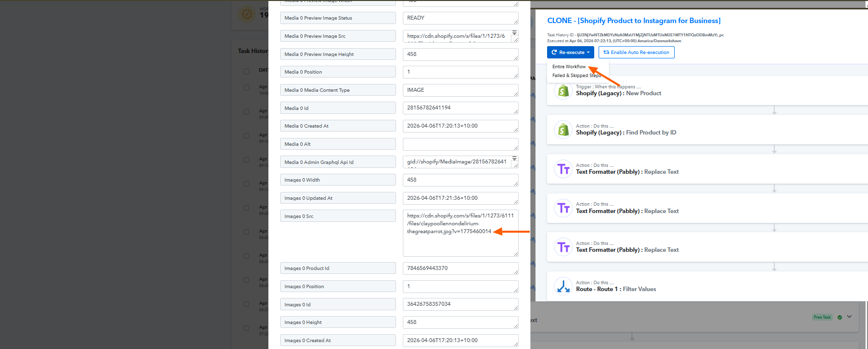Click the Images 0 Src URL text area
This screenshot has width=868, height=349.
coord(460,233)
